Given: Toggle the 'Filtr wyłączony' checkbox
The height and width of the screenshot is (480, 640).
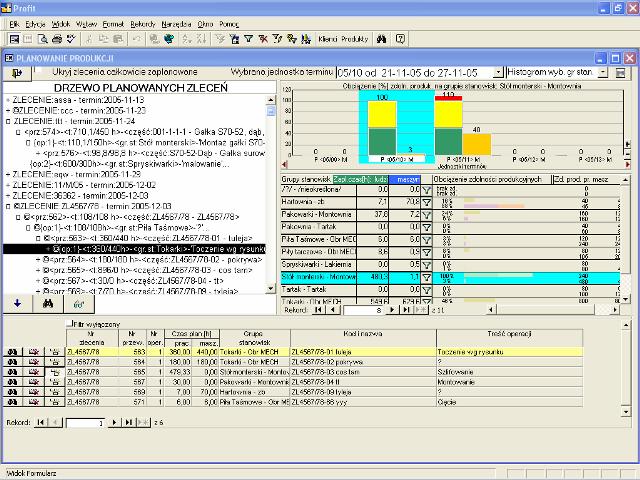Looking at the screenshot, I should (69, 323).
